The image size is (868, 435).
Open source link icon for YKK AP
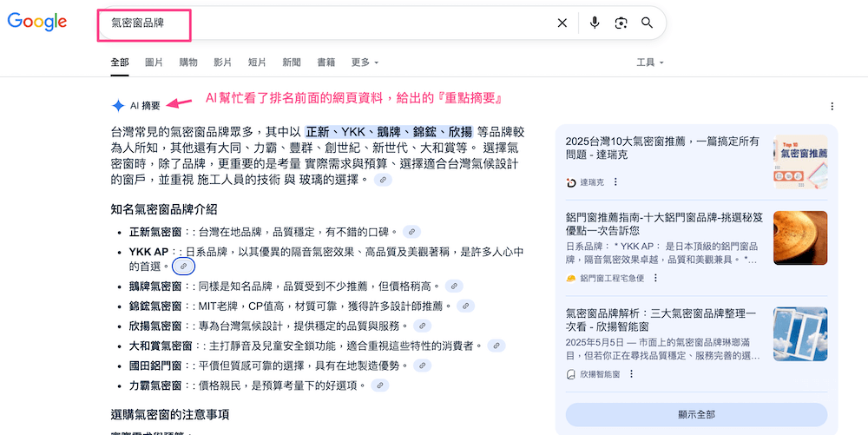183,267
